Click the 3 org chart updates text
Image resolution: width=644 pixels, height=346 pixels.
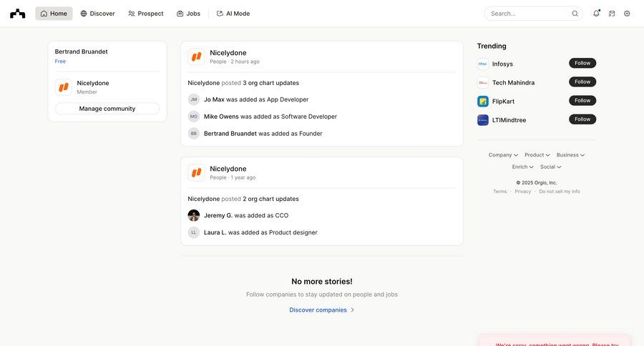click(x=270, y=83)
